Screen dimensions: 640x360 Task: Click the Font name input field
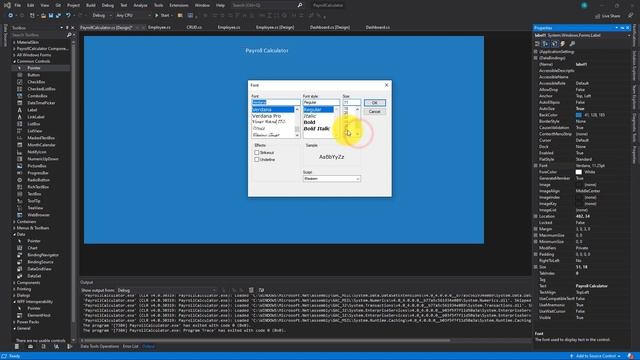pos(276,102)
